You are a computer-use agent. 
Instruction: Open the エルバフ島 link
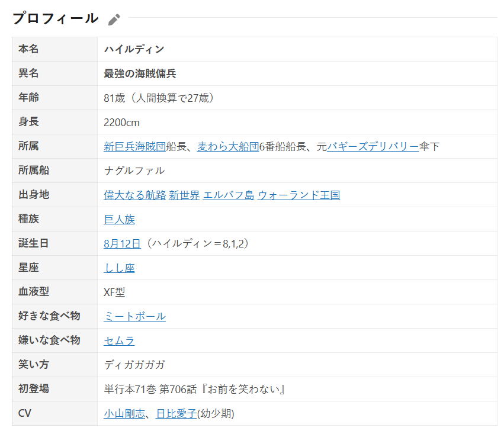pos(229,195)
